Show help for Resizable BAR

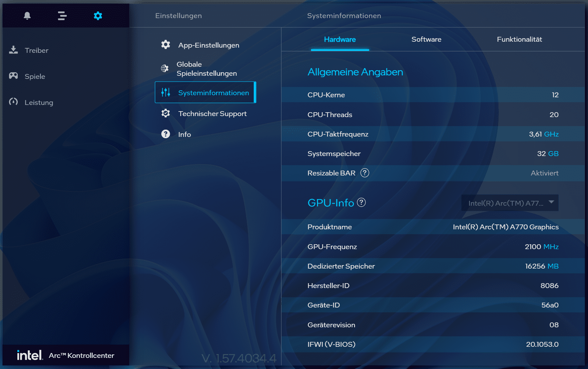[x=365, y=173]
